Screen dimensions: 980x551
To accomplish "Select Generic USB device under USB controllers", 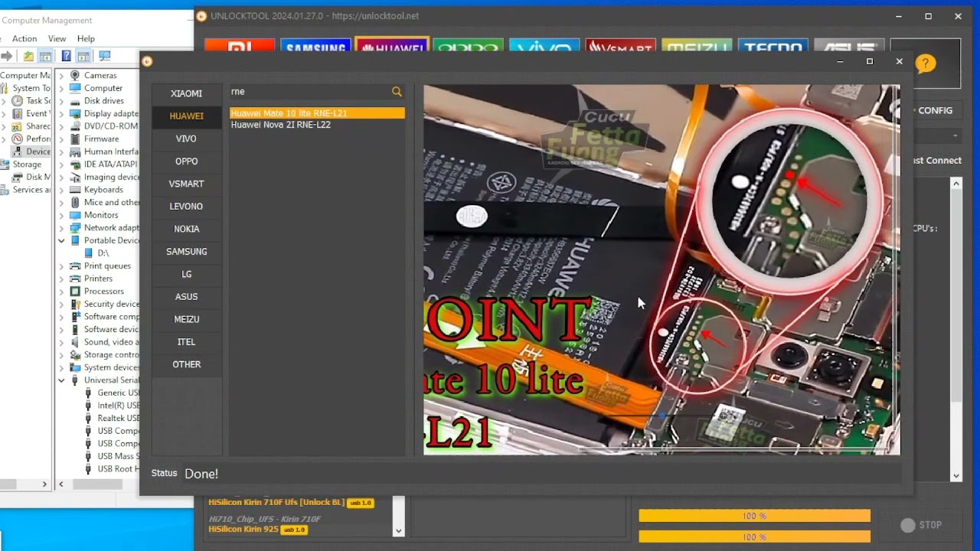I will coord(118,393).
